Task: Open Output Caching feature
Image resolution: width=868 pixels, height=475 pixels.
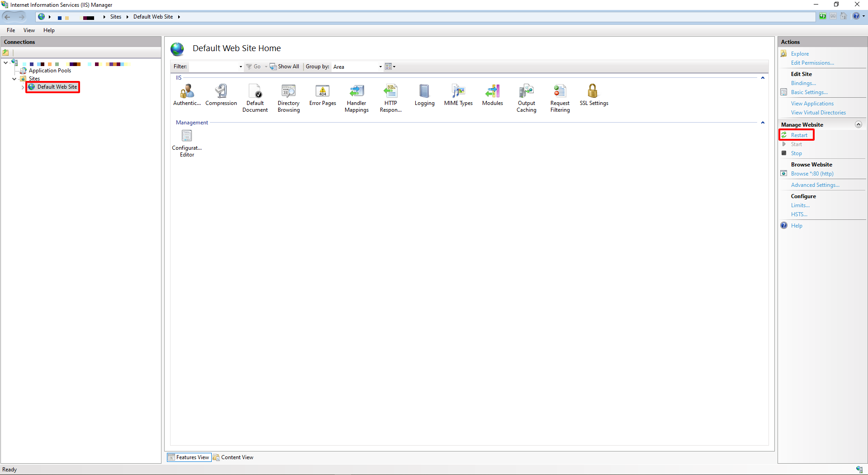Action: point(526,98)
